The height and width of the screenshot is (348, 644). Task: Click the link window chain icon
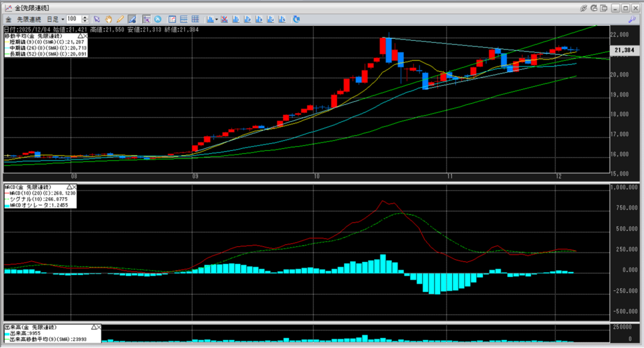(584, 8)
